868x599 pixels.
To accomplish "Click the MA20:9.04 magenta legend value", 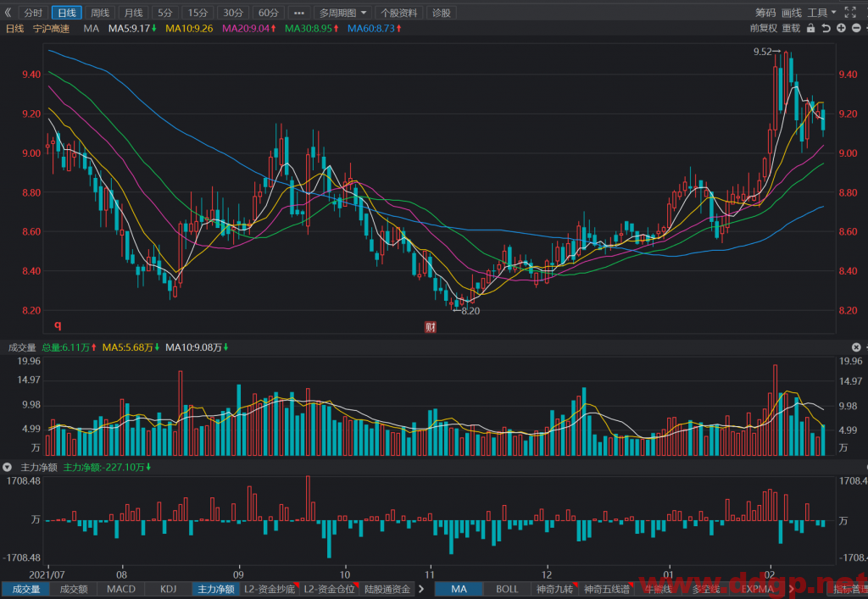I will point(249,28).
